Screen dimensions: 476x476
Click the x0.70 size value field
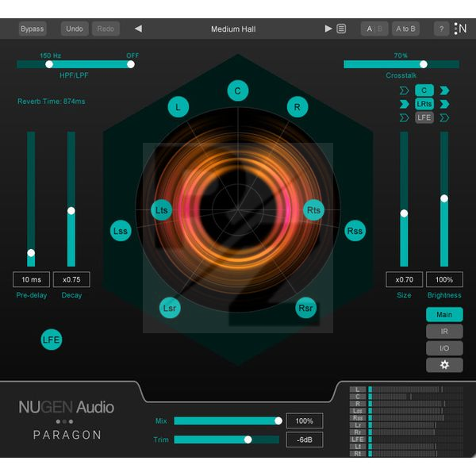click(404, 279)
